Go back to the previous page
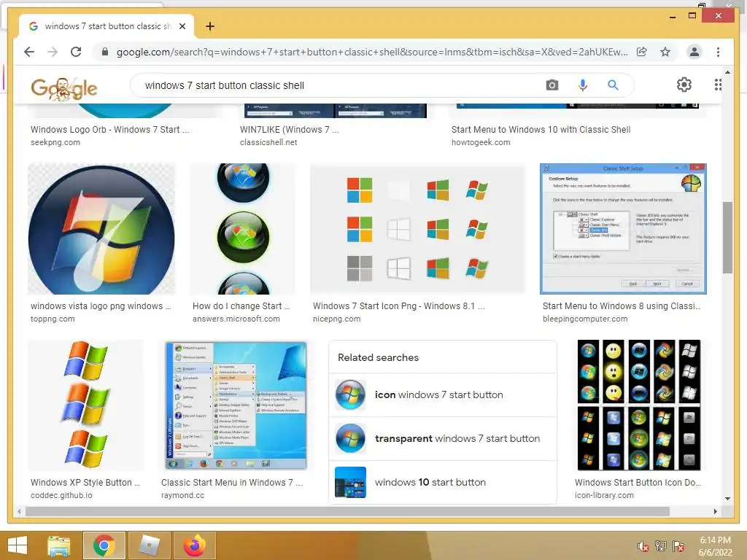This screenshot has height=560, width=747. 29,52
